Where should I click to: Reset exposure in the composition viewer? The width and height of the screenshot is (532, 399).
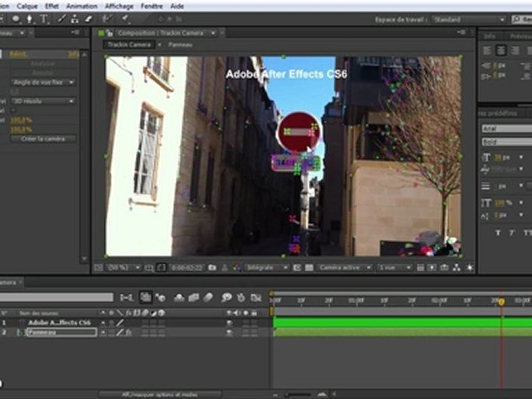click(469, 268)
